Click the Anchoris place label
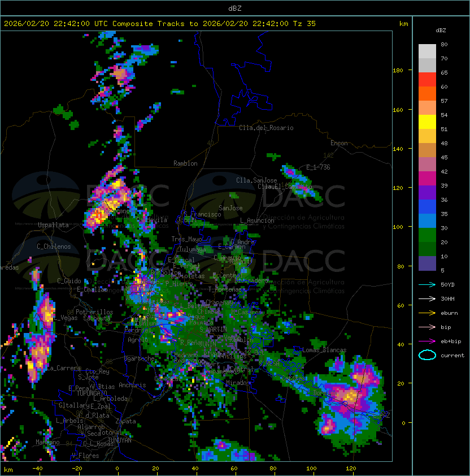Screen dimensions: 470x476 tap(132, 385)
